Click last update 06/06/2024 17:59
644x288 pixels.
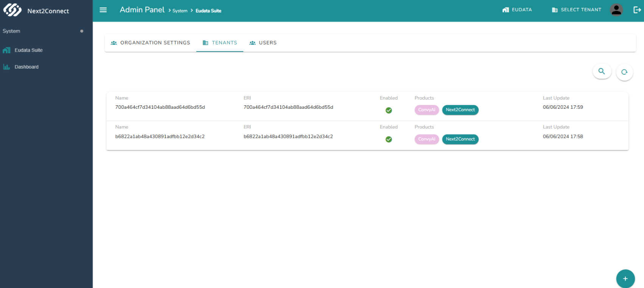click(x=563, y=107)
